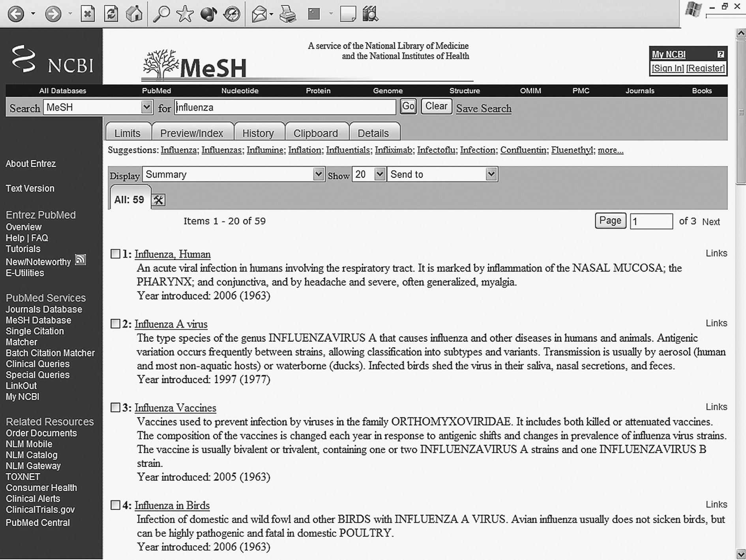Open the History tab

pyautogui.click(x=258, y=133)
